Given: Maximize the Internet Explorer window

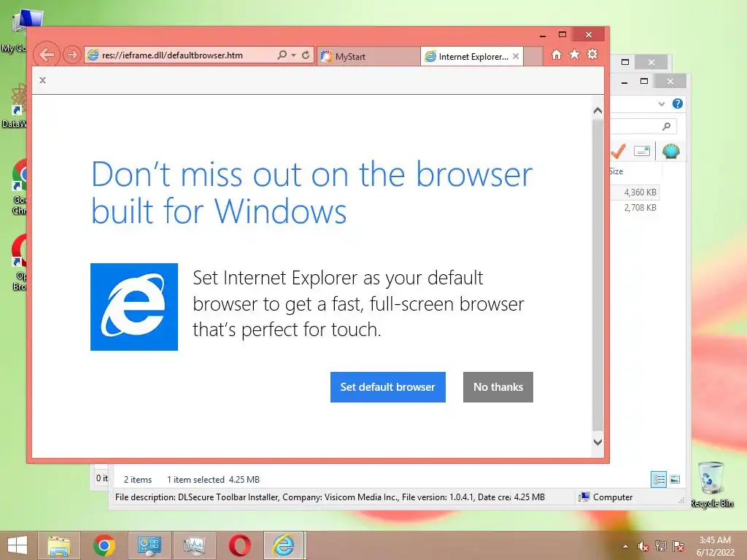Looking at the screenshot, I should pos(562,34).
